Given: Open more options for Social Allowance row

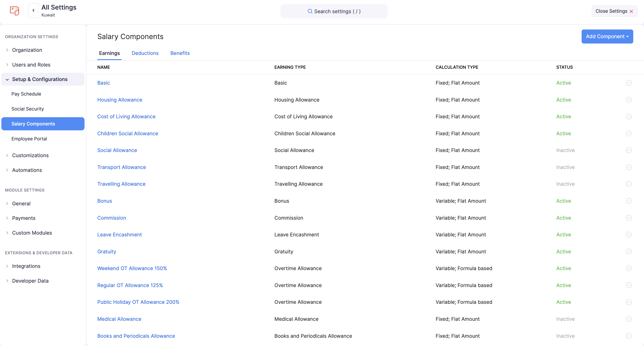Looking at the screenshot, I should (629, 150).
